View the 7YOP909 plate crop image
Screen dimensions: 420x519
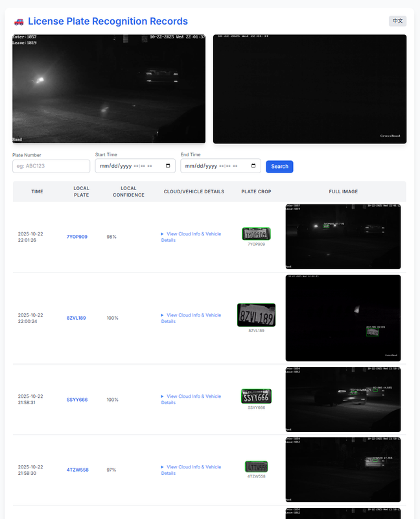click(256, 234)
